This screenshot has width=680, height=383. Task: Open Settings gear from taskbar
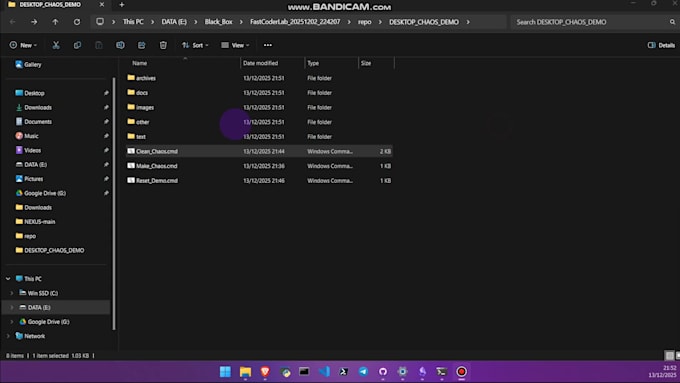[402, 372]
